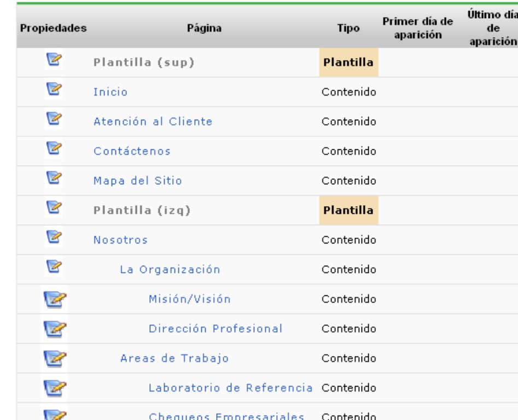Edit properties of Dirección Profesional page
The image size is (518, 420).
55,329
